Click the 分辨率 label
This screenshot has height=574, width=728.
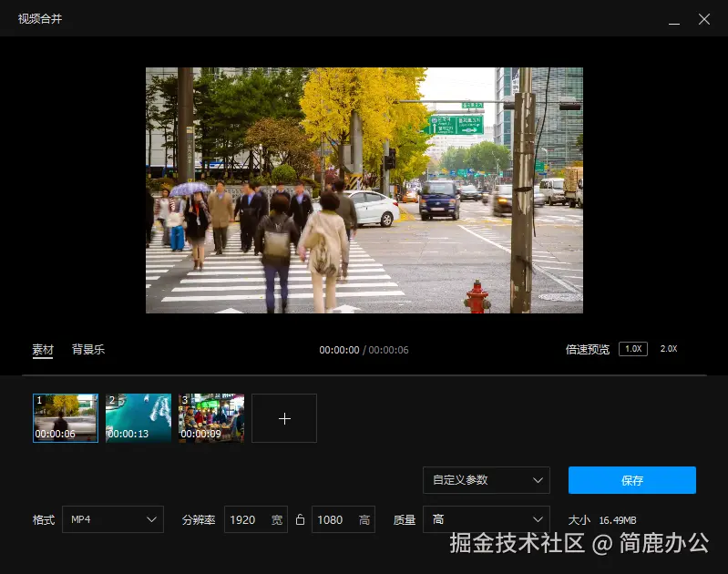tap(199, 519)
